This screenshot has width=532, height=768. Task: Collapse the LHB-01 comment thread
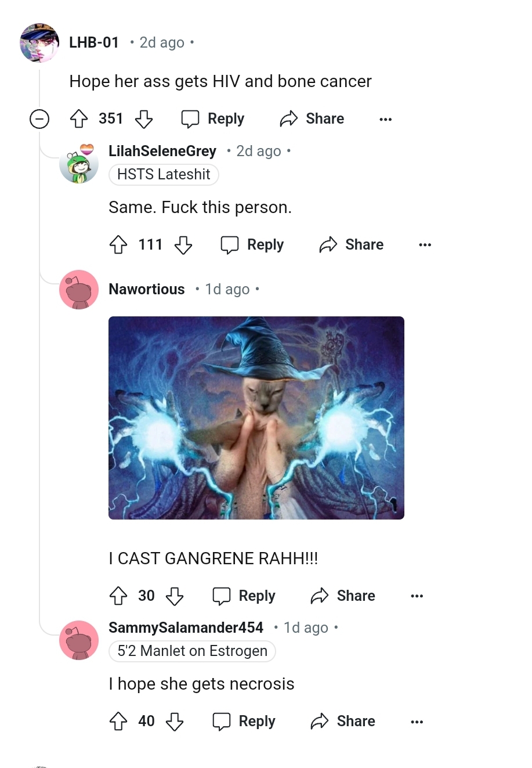click(x=39, y=120)
